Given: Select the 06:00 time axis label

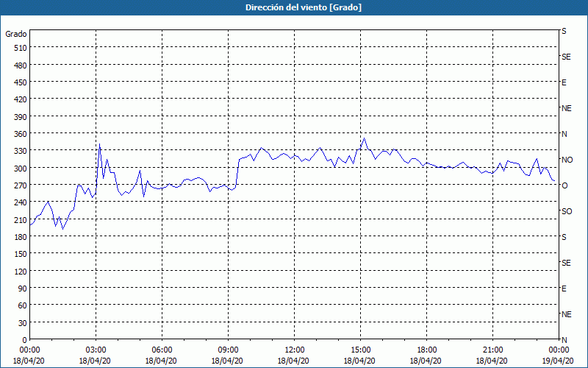Looking at the screenshot, I should (162, 350).
